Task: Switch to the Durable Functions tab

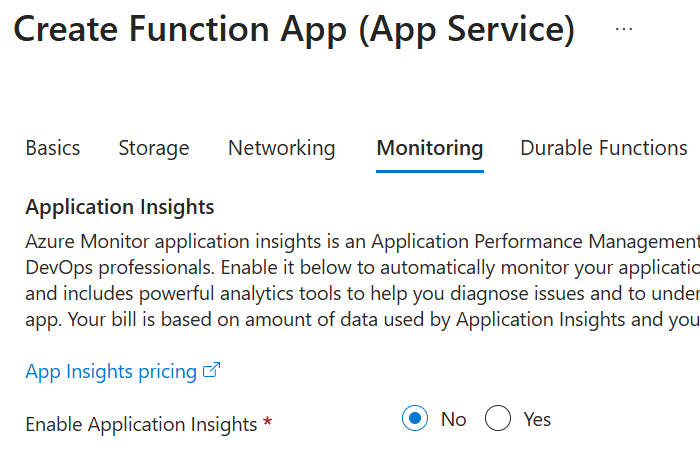Action: 603,148
